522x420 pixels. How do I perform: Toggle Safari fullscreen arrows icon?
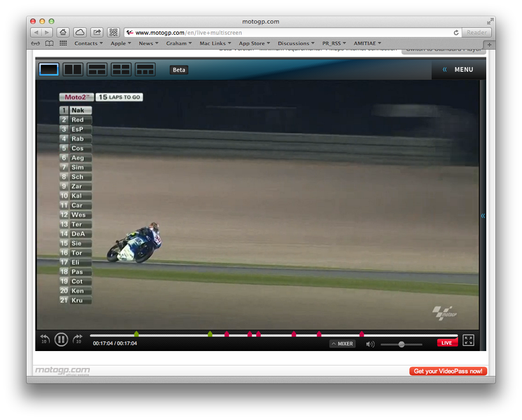tap(490, 21)
